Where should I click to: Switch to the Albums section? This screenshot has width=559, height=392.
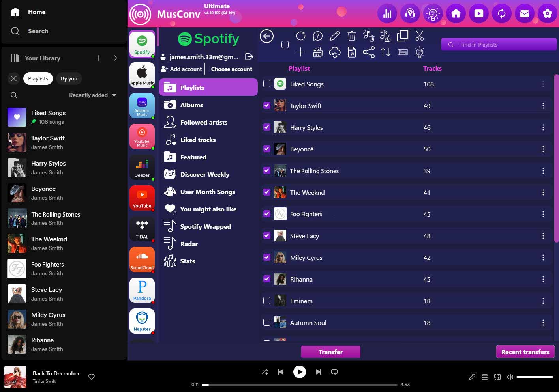pyautogui.click(x=192, y=105)
